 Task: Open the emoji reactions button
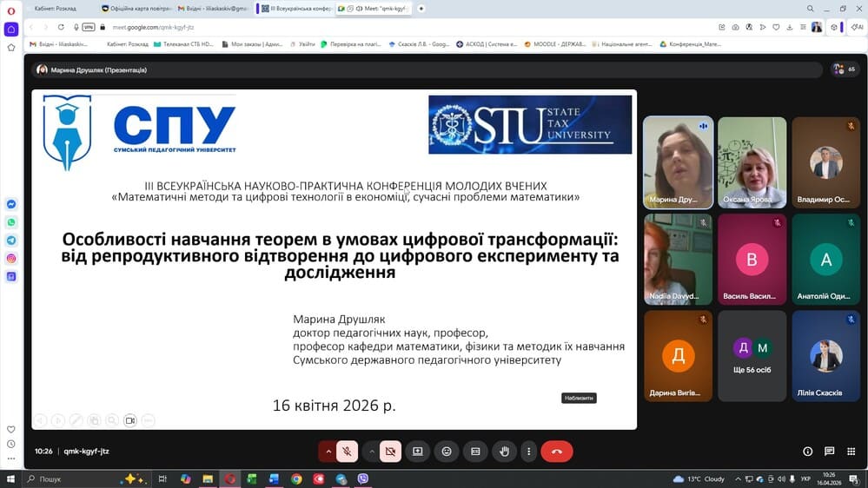447,452
